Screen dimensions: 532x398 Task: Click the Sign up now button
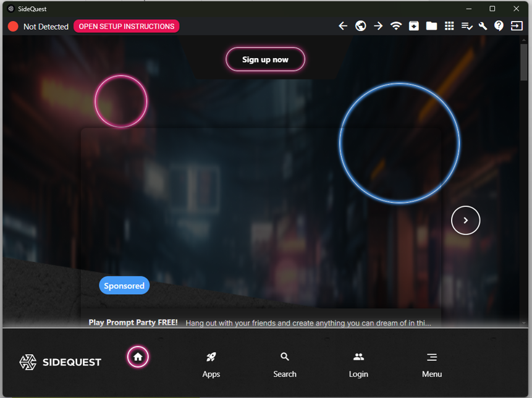point(265,59)
